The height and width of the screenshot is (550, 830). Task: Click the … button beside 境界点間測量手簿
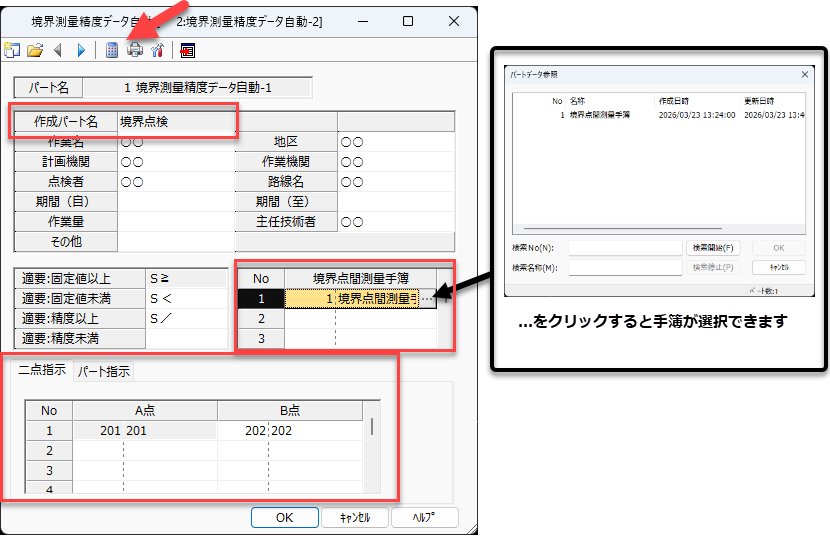[427, 298]
